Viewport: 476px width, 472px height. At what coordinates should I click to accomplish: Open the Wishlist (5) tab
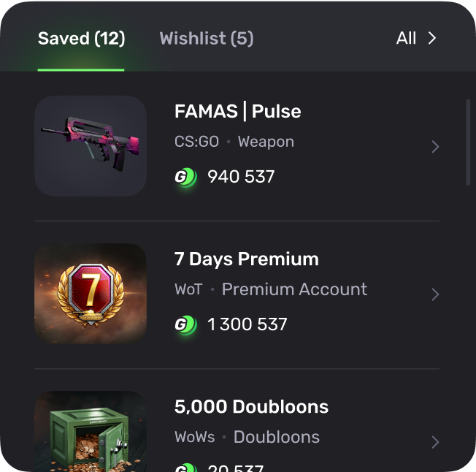(x=207, y=39)
